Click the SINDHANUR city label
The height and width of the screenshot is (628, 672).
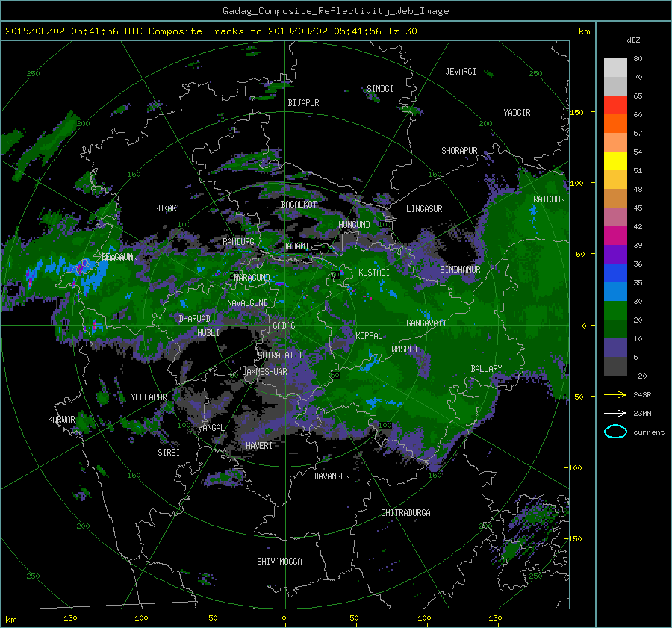pos(460,270)
